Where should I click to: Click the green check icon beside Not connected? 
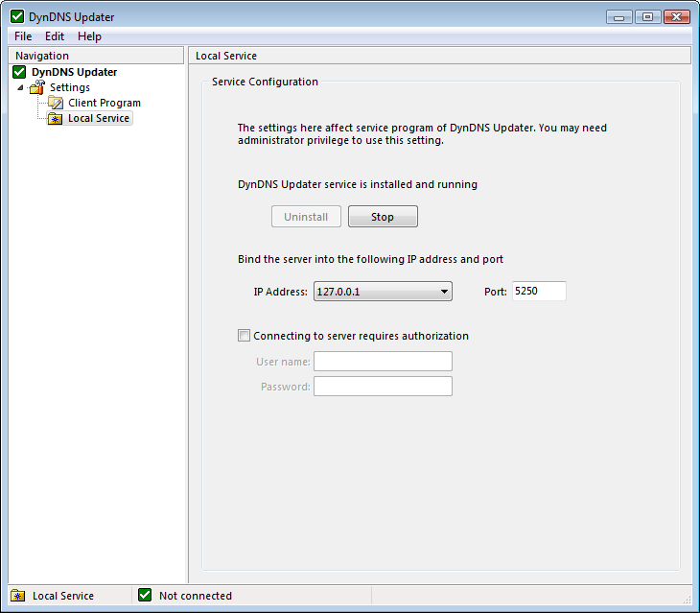pos(145,596)
